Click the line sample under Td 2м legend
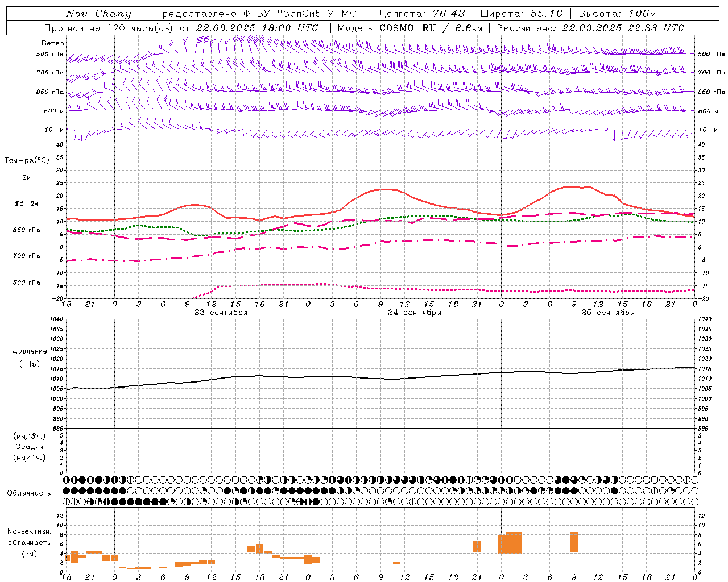Screen dimensions: 728x582 pos(26,210)
